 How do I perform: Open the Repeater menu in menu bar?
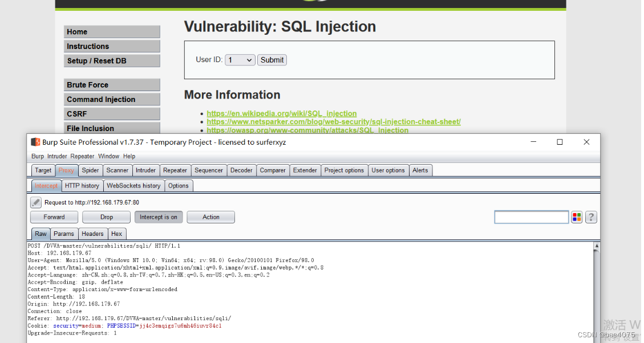pos(82,156)
